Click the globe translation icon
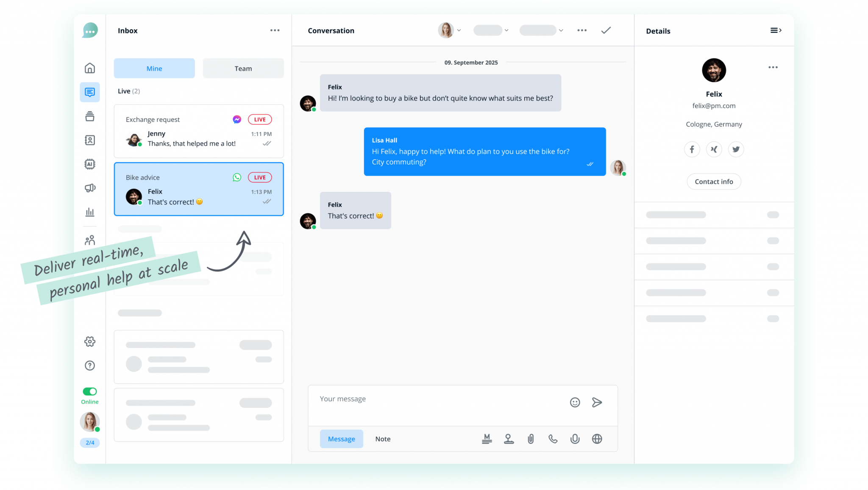Viewport: 868px width, 490px height. pyautogui.click(x=597, y=439)
